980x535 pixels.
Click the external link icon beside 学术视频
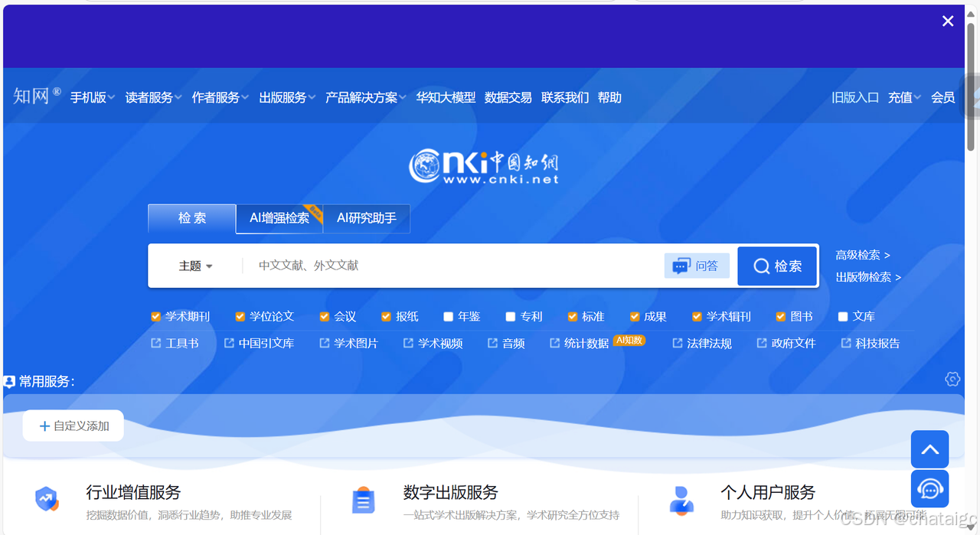point(409,343)
